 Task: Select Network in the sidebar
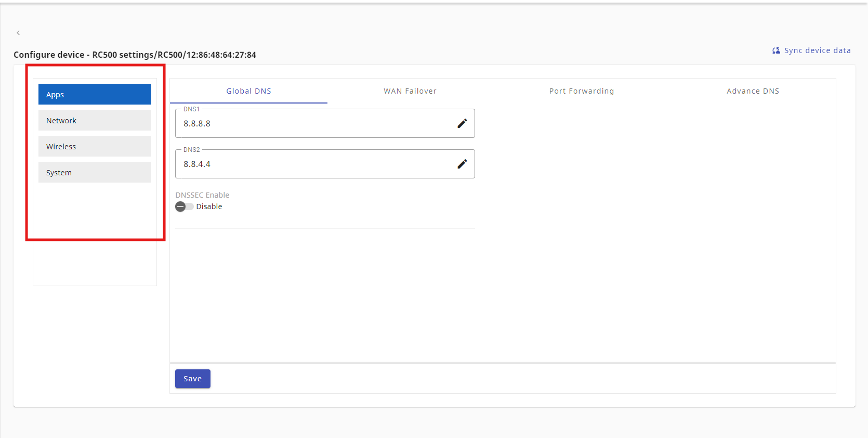95,120
